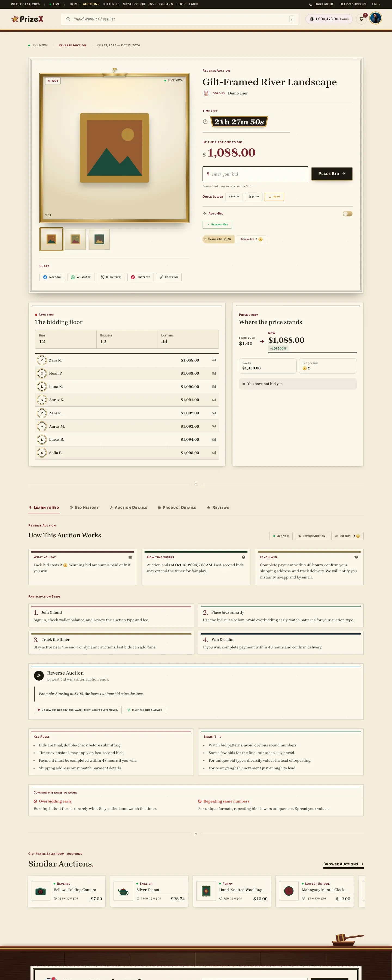Click the seller rabbit avatar icon
The width and height of the screenshot is (392, 980).
(x=206, y=93)
